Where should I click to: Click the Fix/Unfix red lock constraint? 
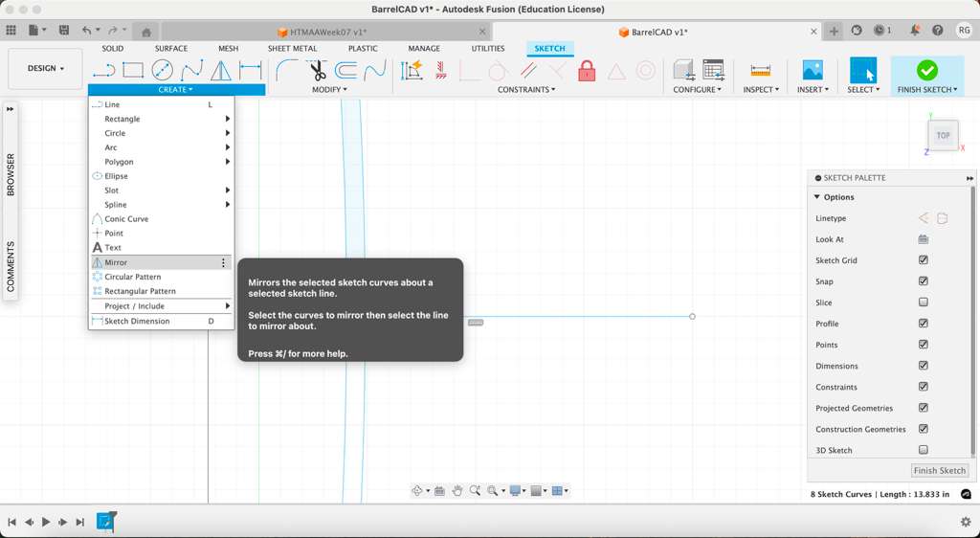click(x=587, y=71)
